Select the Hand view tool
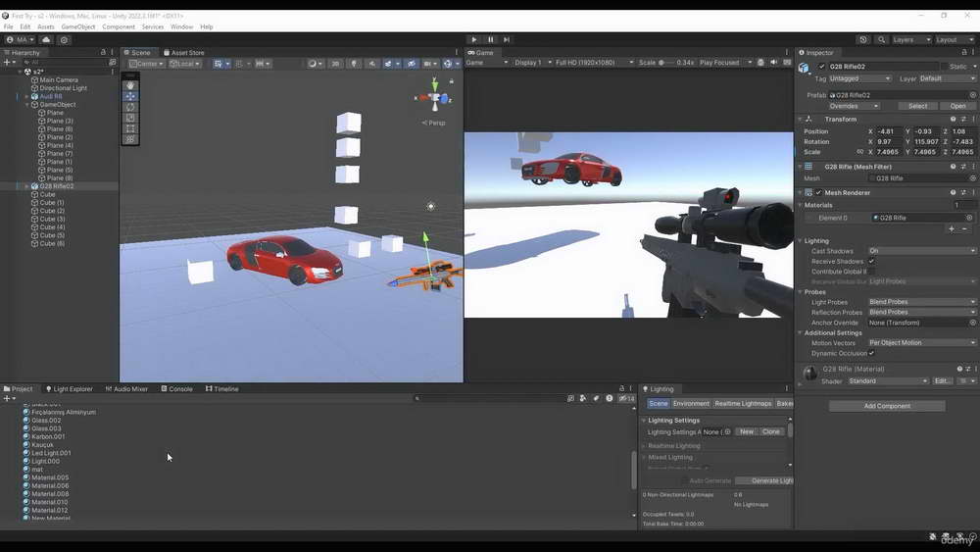 click(x=130, y=85)
